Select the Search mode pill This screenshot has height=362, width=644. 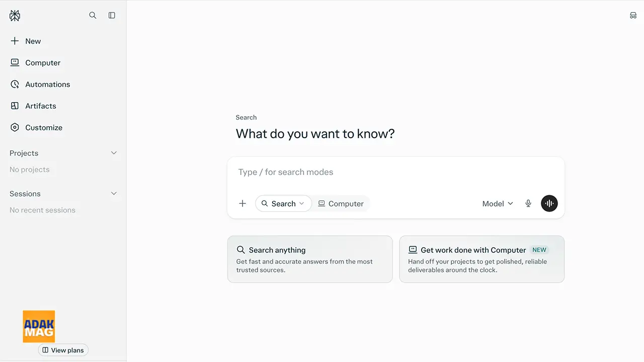pos(284,204)
